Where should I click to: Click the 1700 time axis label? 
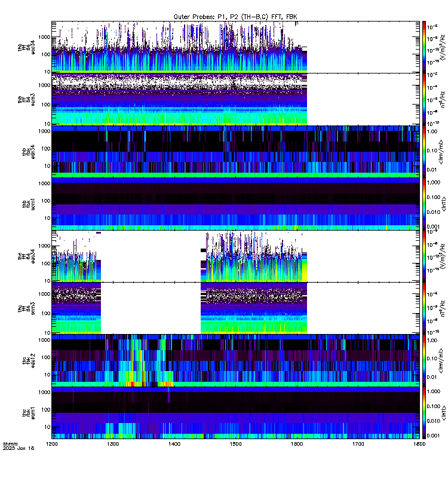(358, 444)
